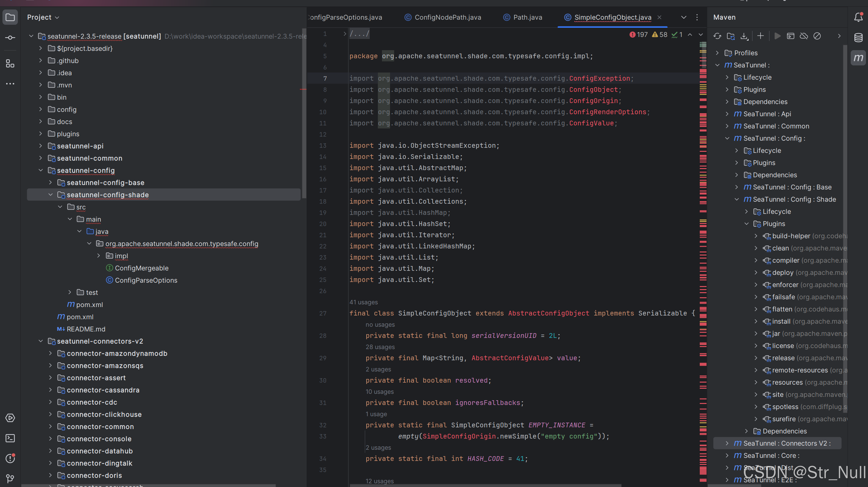
Task: Open ConfigMergeable in the project tree
Action: click(141, 268)
